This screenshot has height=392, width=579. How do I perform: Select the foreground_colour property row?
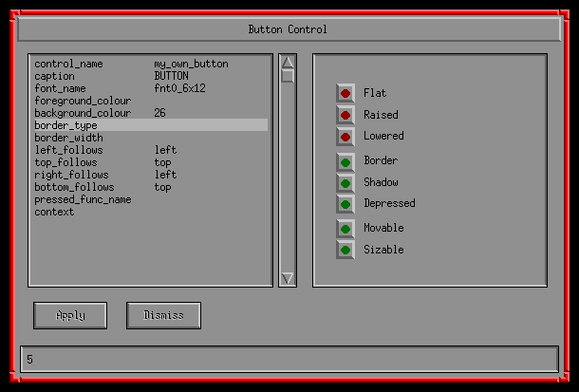pos(151,101)
